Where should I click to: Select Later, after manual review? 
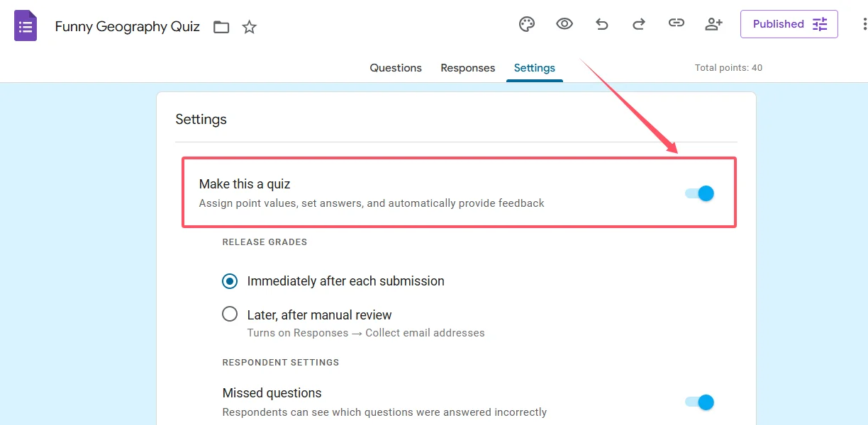pyautogui.click(x=230, y=314)
